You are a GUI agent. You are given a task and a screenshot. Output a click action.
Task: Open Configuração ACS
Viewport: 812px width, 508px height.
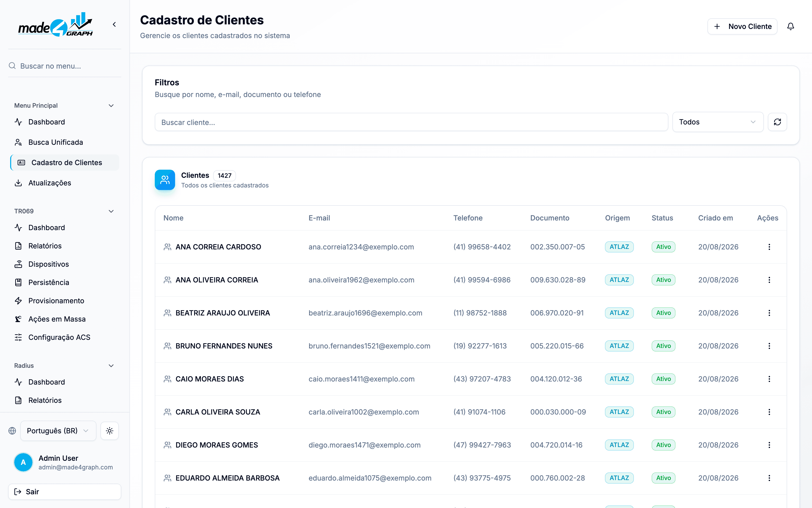coord(65,337)
